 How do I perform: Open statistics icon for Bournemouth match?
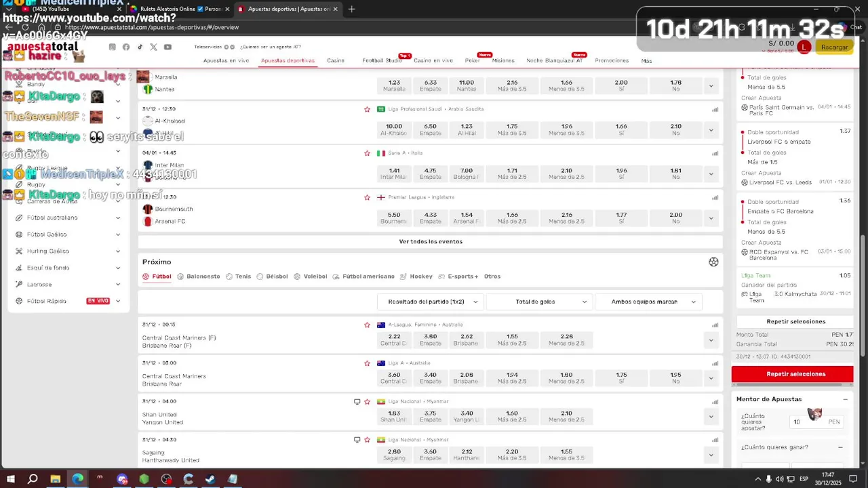pyautogui.click(x=715, y=197)
